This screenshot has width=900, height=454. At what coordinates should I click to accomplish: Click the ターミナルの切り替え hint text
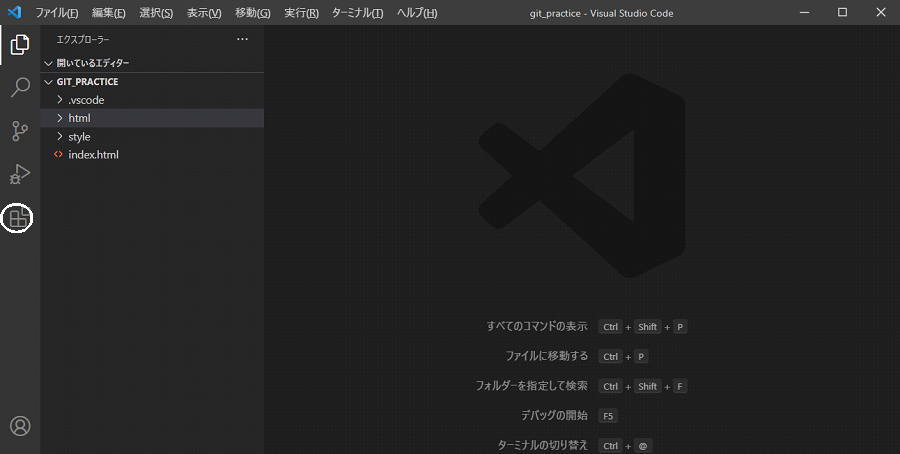542,445
